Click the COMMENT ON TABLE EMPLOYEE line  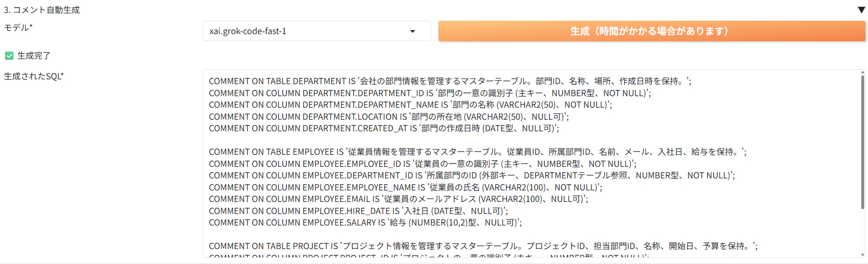(478, 152)
